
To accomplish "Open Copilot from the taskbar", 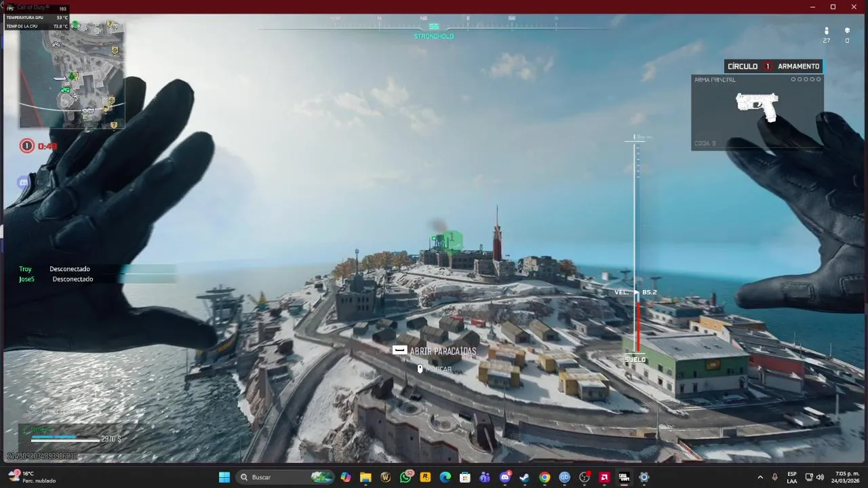I will click(346, 477).
